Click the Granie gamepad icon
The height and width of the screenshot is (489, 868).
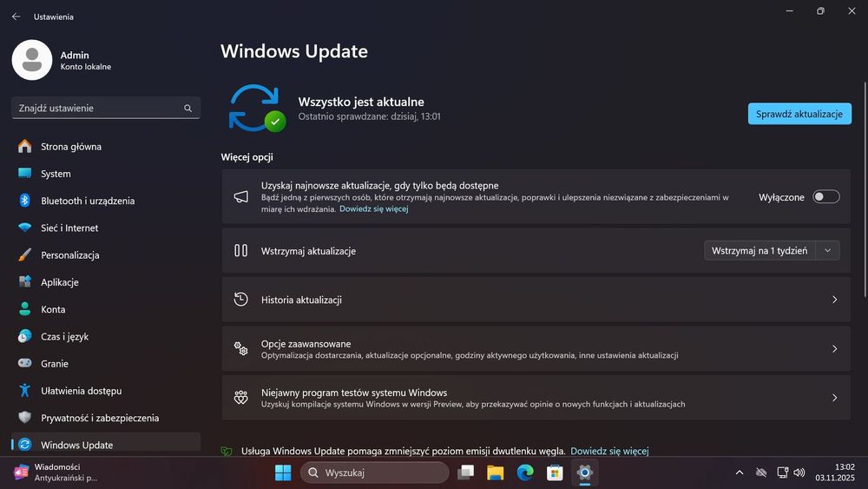[24, 363]
